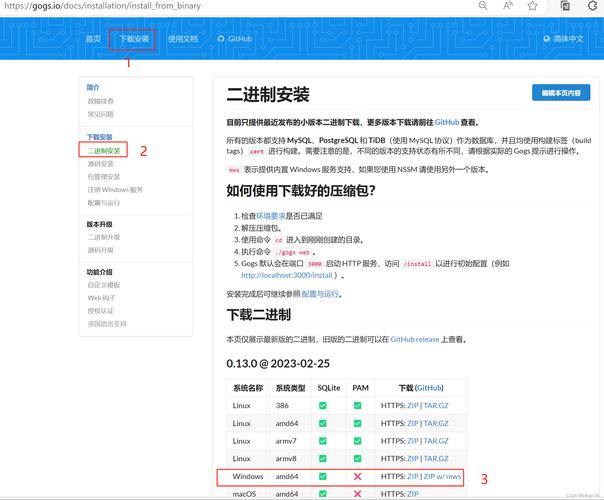Viewport: 604px width, 500px height.
Task: Select 源码升级 in the docs sidebar
Action: coord(101,250)
